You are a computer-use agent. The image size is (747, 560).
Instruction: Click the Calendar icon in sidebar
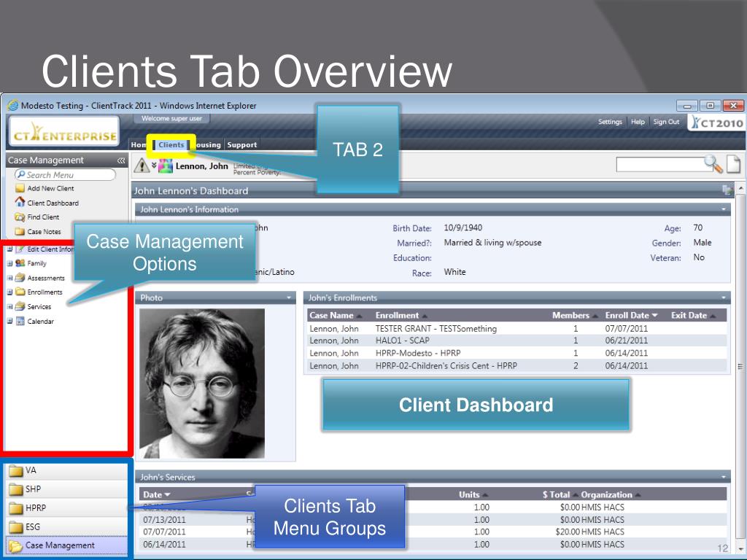(20, 322)
